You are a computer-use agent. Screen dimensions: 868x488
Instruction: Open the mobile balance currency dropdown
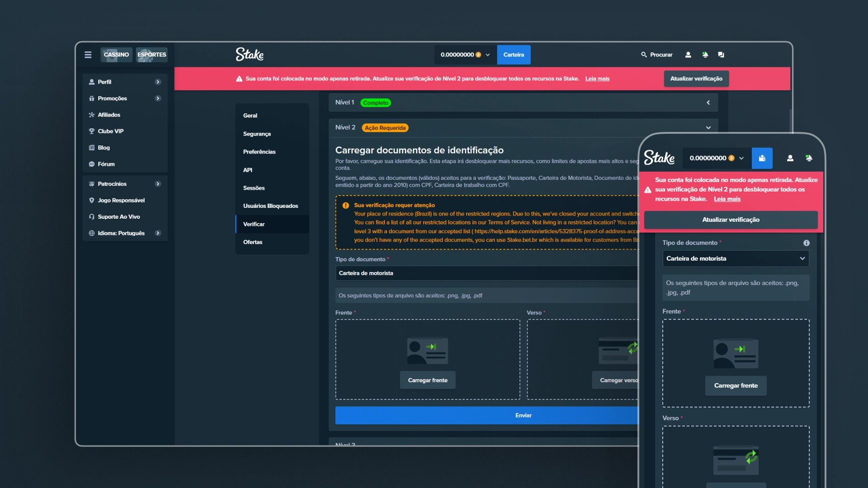741,158
